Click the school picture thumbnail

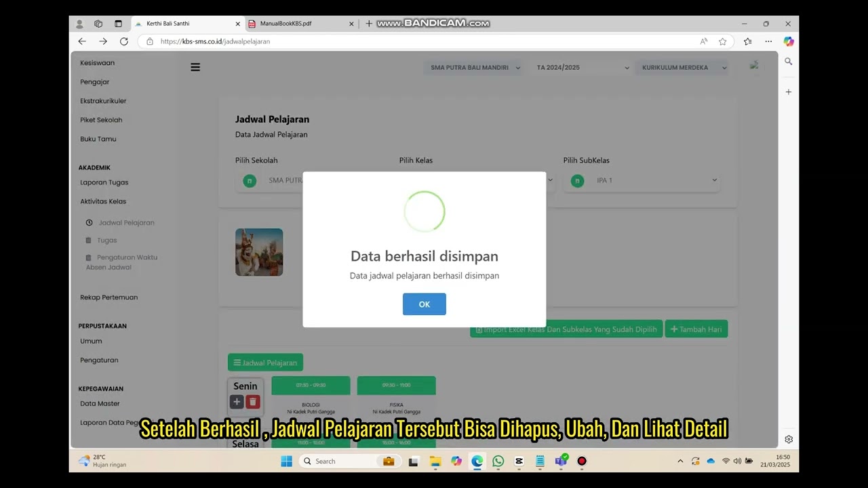[259, 252]
